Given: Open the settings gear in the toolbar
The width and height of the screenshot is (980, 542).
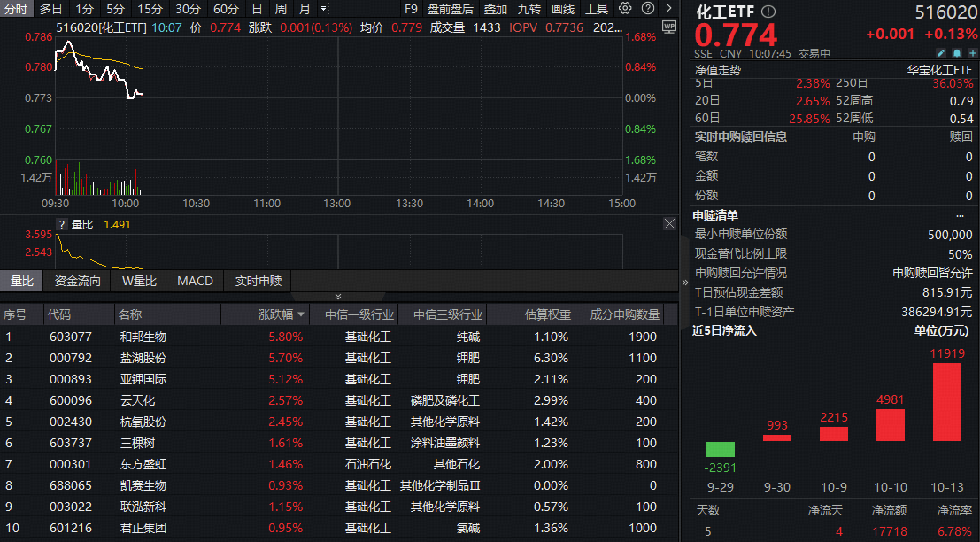Looking at the screenshot, I should tap(627, 8).
